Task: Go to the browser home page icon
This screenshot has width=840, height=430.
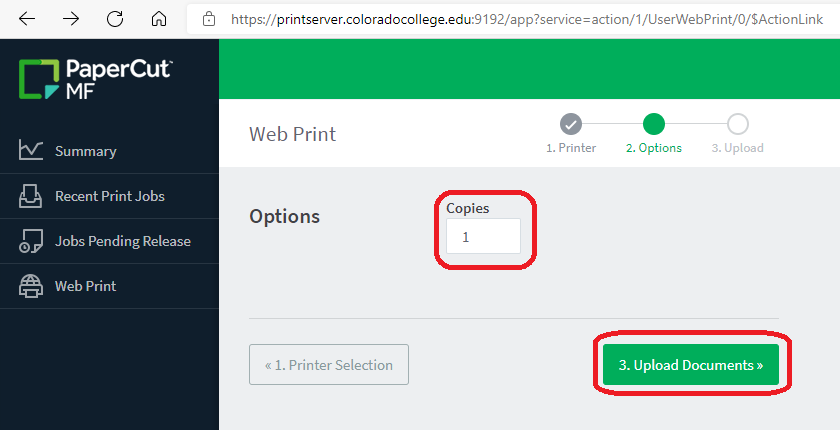Action: coord(159,19)
